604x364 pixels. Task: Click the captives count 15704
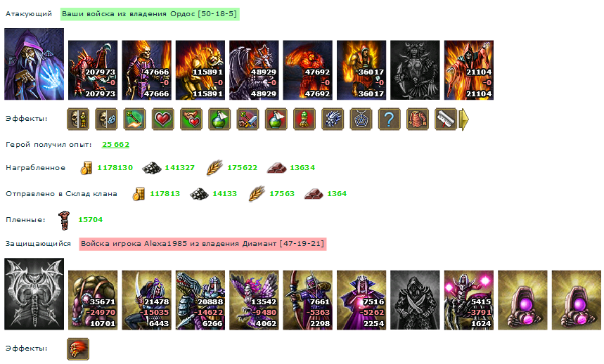coord(91,220)
